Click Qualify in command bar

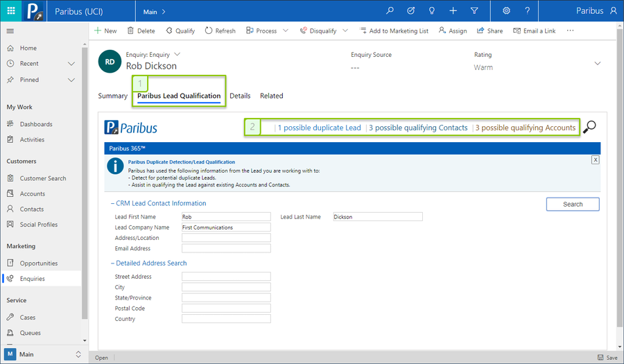[x=180, y=31]
